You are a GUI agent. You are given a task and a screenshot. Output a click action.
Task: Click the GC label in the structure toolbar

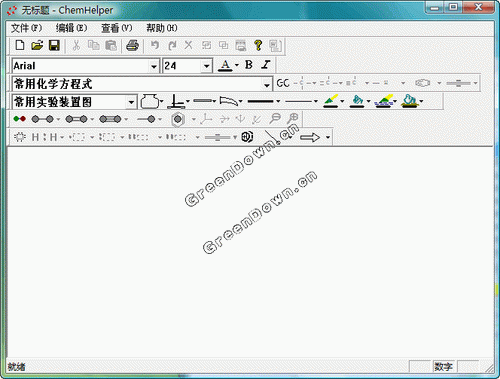(x=283, y=83)
